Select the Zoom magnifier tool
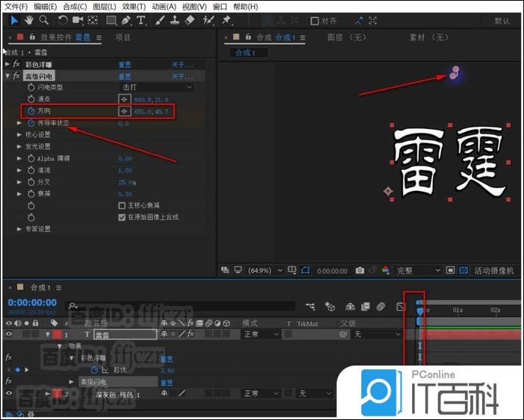 tap(44, 20)
